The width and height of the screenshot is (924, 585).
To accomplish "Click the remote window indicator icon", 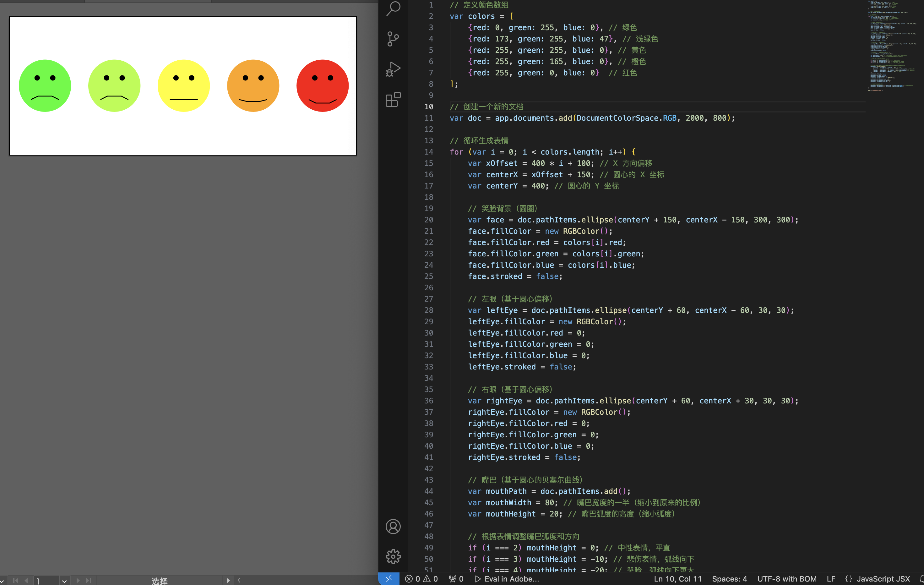I will tap(389, 579).
